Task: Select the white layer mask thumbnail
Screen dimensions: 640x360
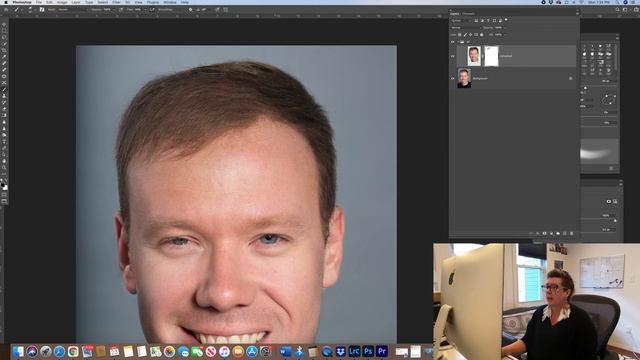Action: [x=491, y=56]
